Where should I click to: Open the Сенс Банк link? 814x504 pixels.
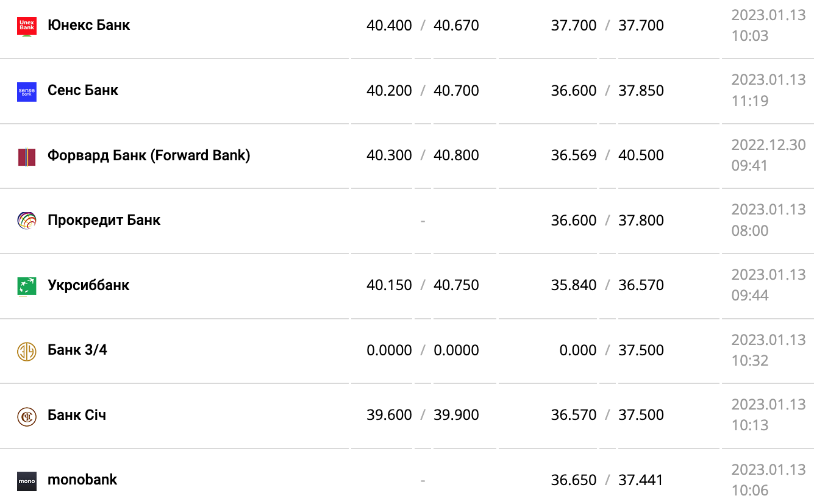coord(83,90)
